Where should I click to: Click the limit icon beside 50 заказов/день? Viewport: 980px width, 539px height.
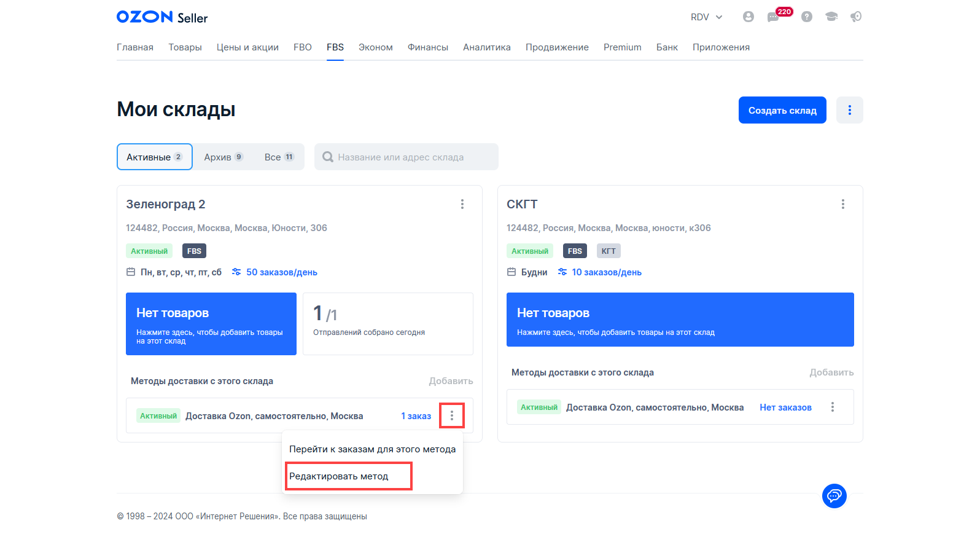point(236,272)
